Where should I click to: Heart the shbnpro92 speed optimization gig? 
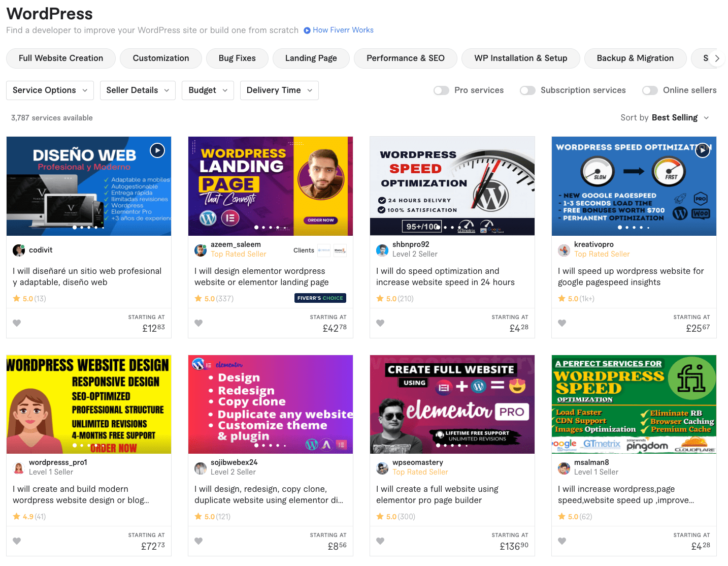point(380,323)
